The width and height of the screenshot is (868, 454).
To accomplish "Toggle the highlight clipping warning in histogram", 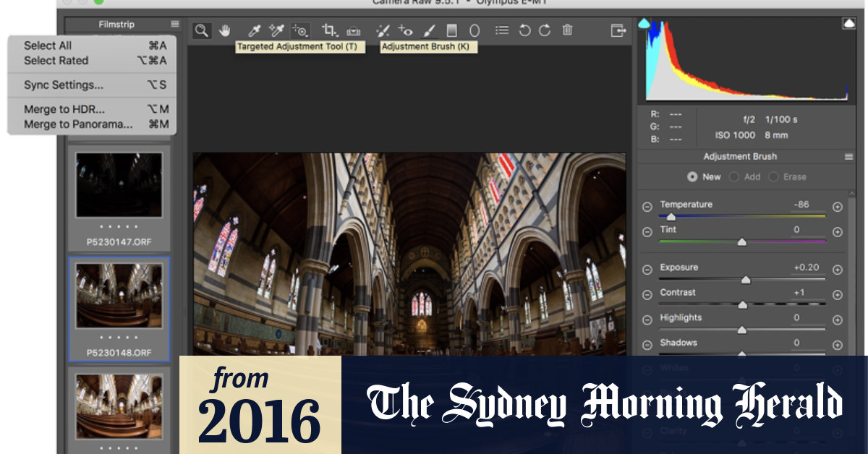I will click(x=848, y=24).
